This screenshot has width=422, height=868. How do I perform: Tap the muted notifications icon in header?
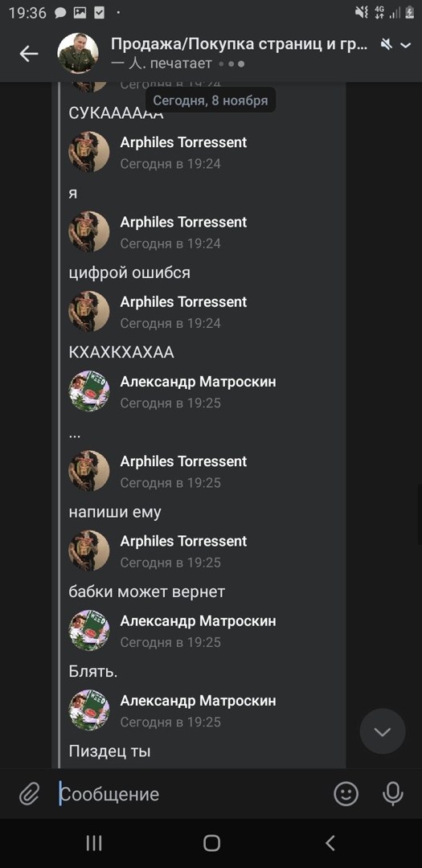point(387,44)
